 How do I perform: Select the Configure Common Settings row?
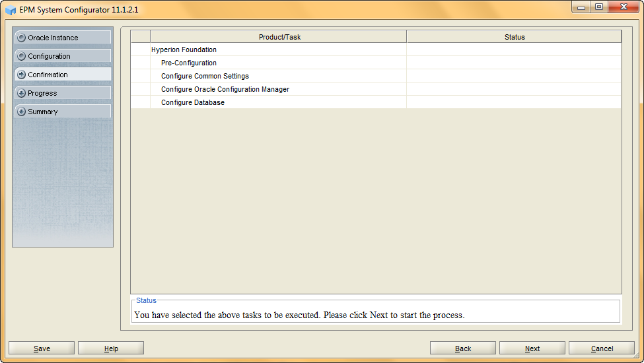point(376,76)
